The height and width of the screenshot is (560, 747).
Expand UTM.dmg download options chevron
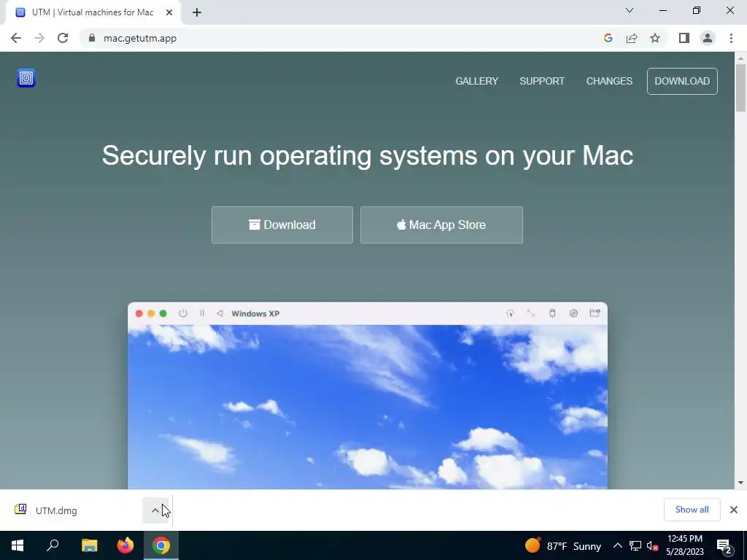coord(155,510)
